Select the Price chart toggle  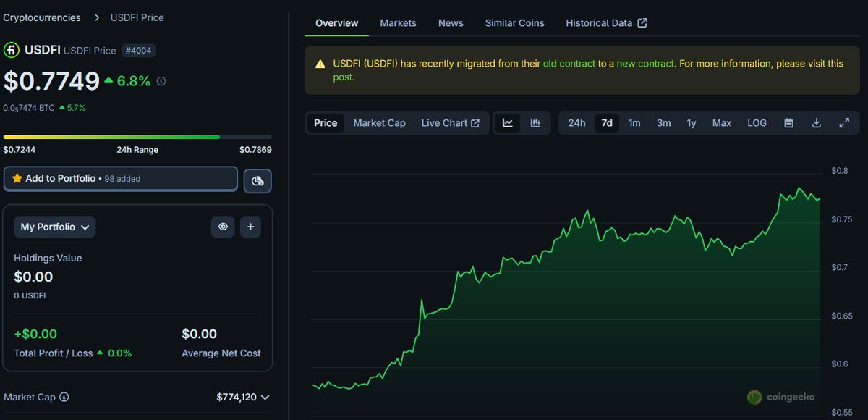(x=325, y=123)
